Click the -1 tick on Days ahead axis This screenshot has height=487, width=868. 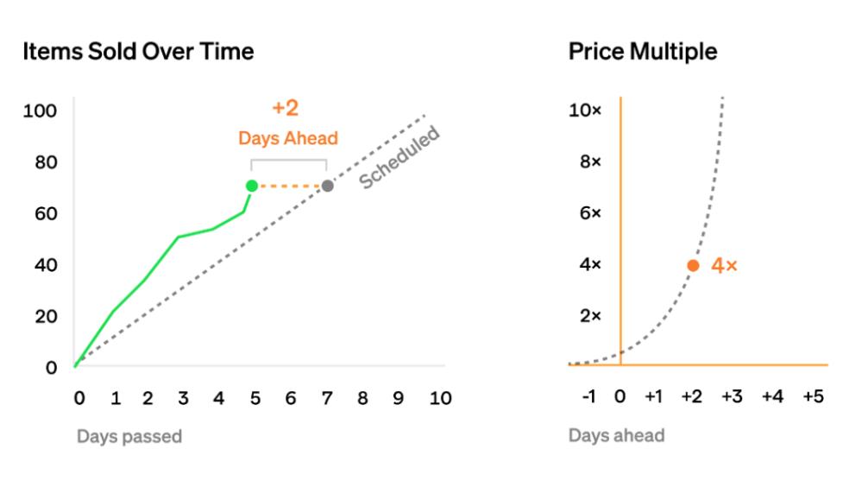tap(588, 396)
